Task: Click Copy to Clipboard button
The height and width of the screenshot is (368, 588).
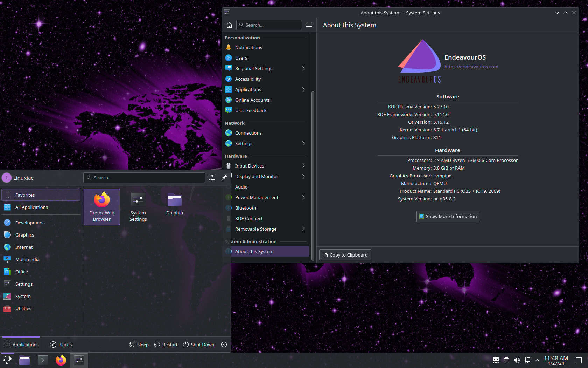Action: [x=345, y=255]
